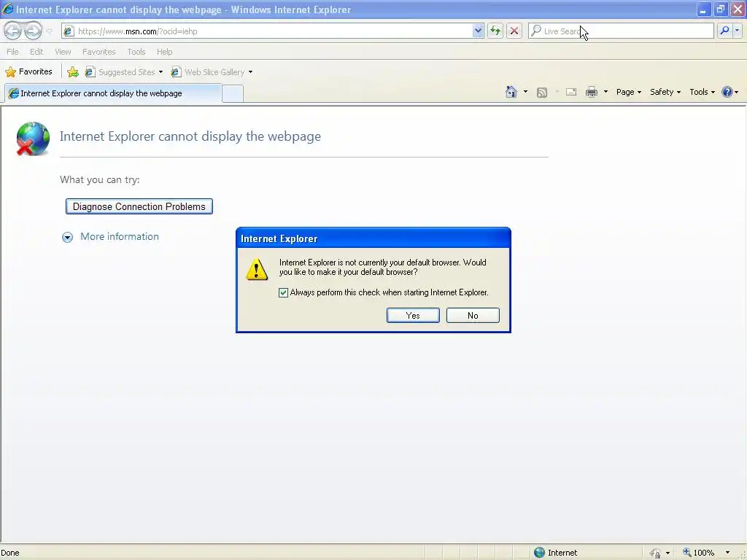Click Yes in default browser dialog

(413, 315)
